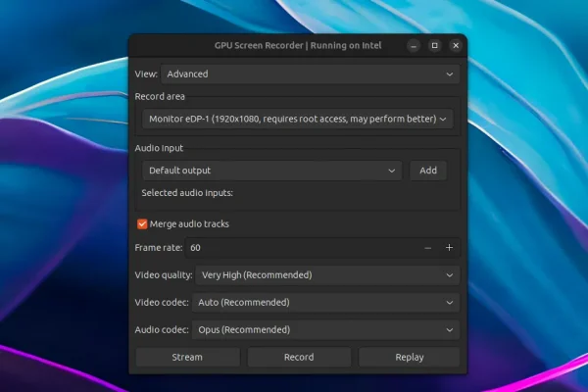Click the Record area section label
This screenshot has width=588, height=392.
(x=160, y=96)
